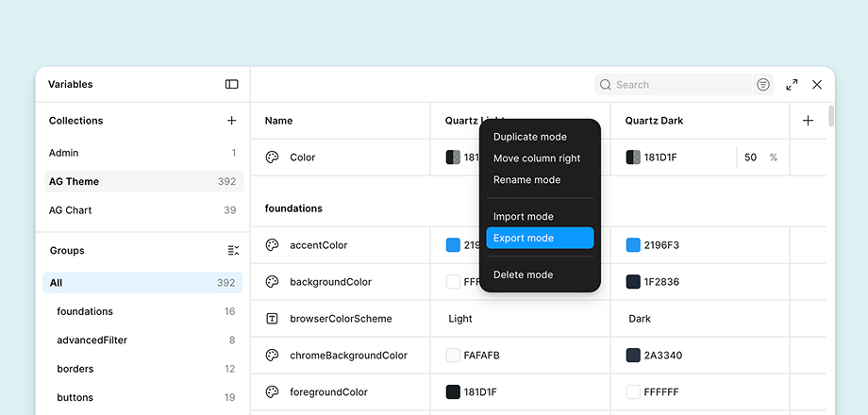Open the FAFAFB chromeBackgroundColor swatch
The height and width of the screenshot is (415, 868).
click(x=453, y=356)
